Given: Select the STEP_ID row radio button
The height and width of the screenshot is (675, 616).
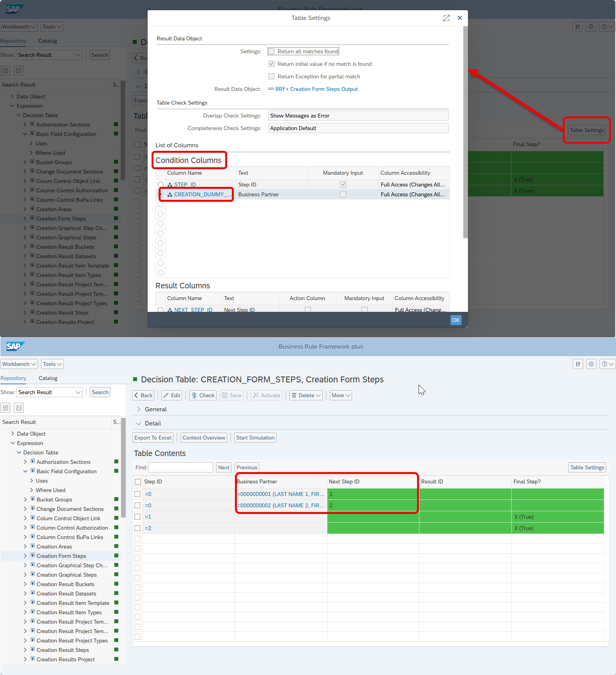Looking at the screenshot, I should pos(161,185).
